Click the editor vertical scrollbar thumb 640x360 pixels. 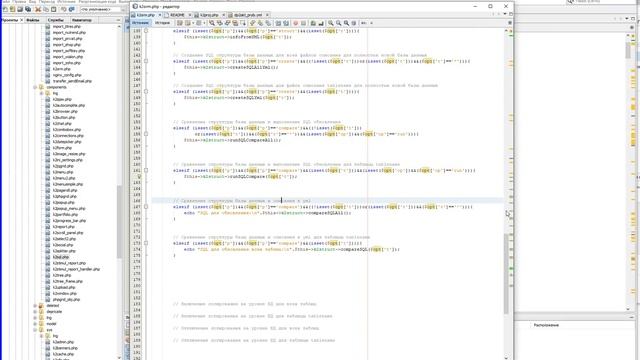(507, 273)
